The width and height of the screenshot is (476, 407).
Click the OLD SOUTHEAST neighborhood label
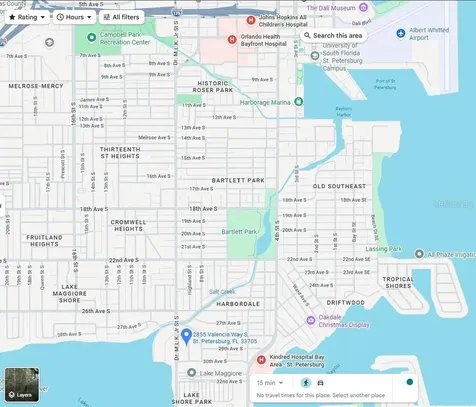tap(339, 186)
